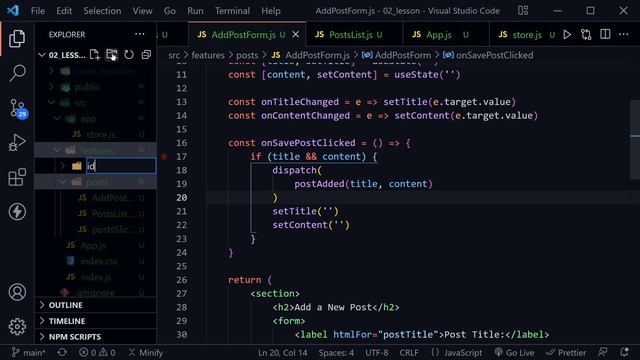The image size is (640, 360).
Task: Open the View menu
Action: pos(142,11)
